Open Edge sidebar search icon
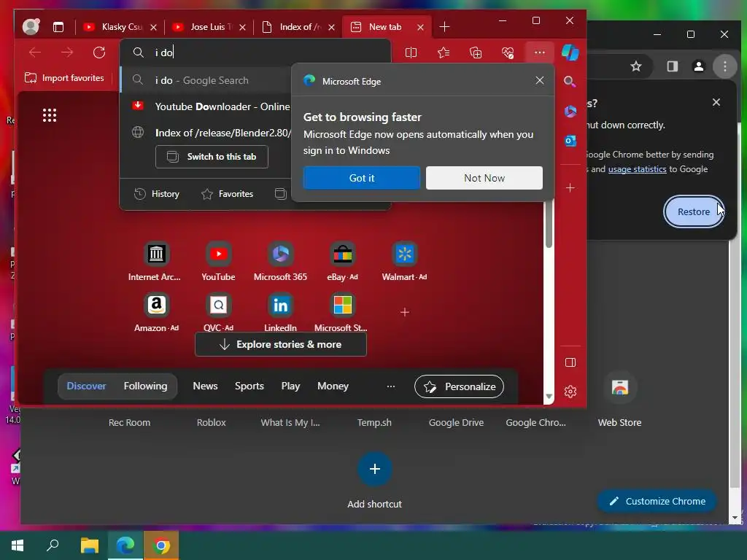Image resolution: width=747 pixels, height=560 pixels. click(570, 82)
